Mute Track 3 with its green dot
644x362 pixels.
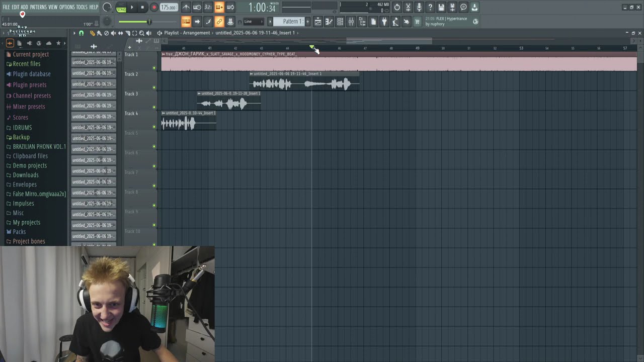click(x=154, y=107)
